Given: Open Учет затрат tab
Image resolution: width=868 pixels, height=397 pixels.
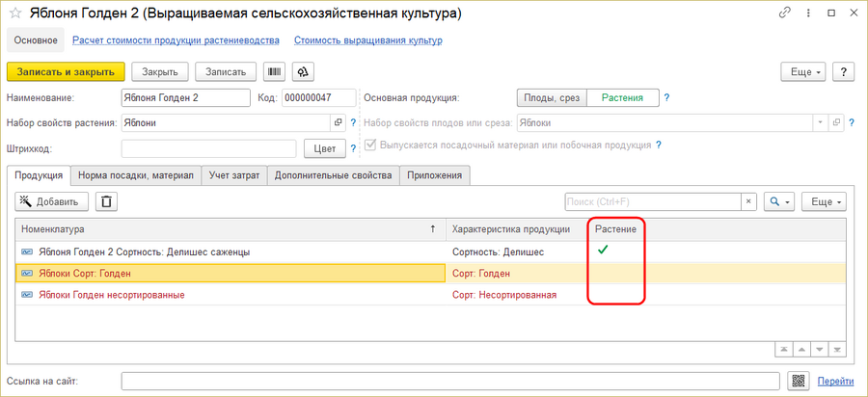Looking at the screenshot, I should [x=234, y=175].
